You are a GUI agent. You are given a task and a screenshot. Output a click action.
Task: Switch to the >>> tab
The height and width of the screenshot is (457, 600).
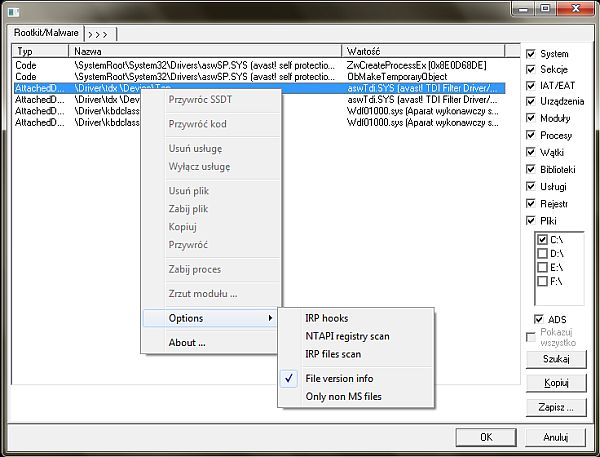(x=98, y=34)
